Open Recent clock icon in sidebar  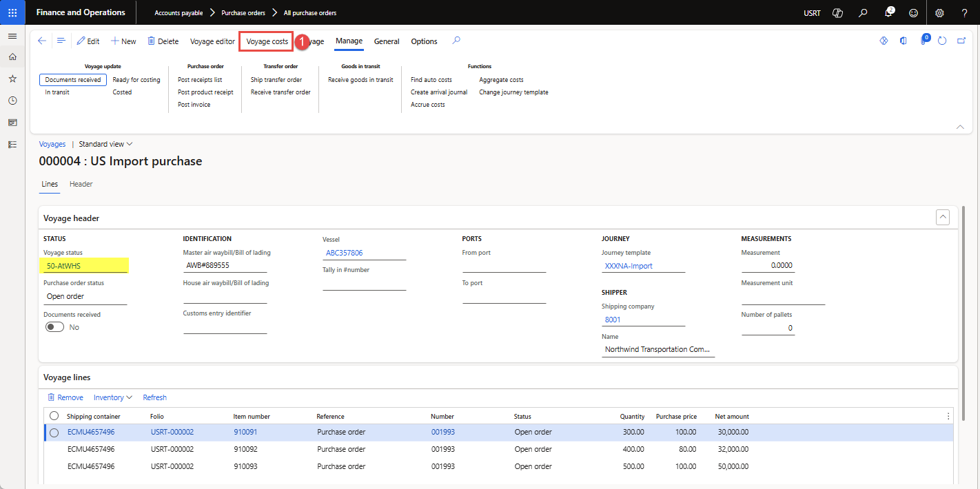[x=12, y=101]
